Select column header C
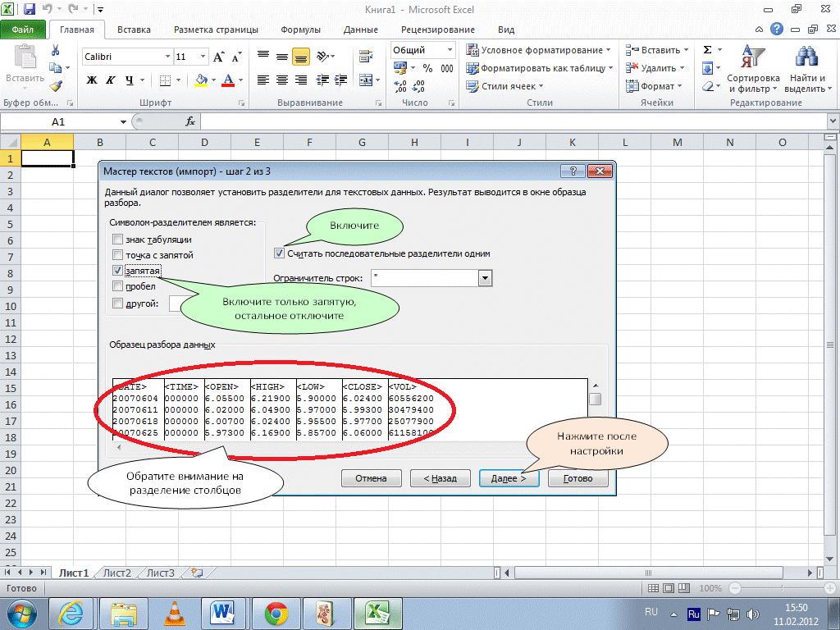Screen dimensions: 840x630 coord(152,142)
